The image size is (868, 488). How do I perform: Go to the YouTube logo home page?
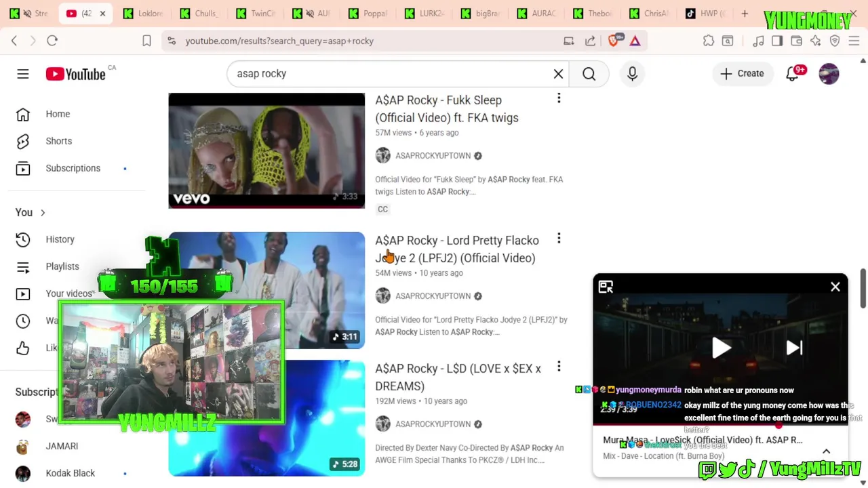tap(75, 74)
